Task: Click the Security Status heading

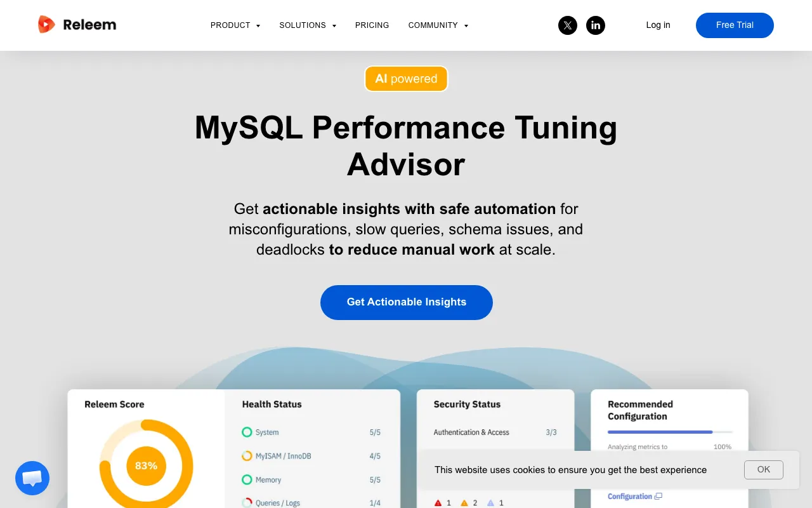Action: pos(467,404)
